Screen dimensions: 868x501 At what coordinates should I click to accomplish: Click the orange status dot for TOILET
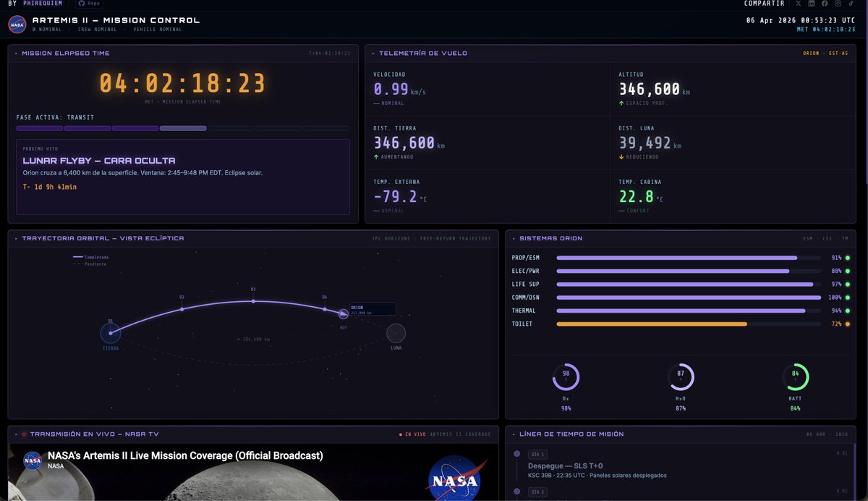pyautogui.click(x=847, y=324)
